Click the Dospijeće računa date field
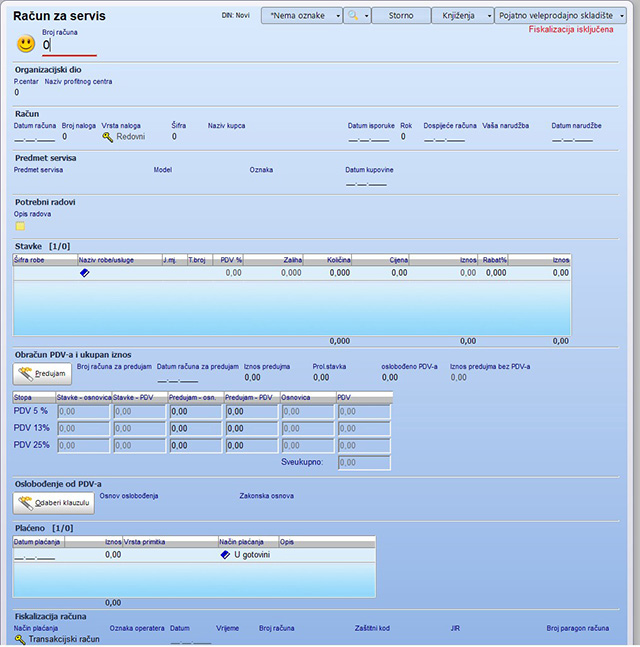Image resolution: width=640 pixels, height=647 pixels. (444, 137)
